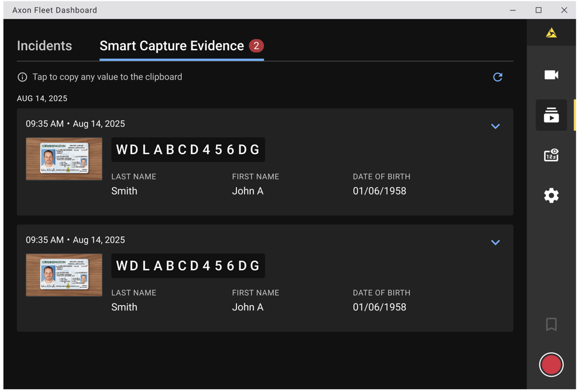Click the info icon next to copy hint

click(x=22, y=77)
